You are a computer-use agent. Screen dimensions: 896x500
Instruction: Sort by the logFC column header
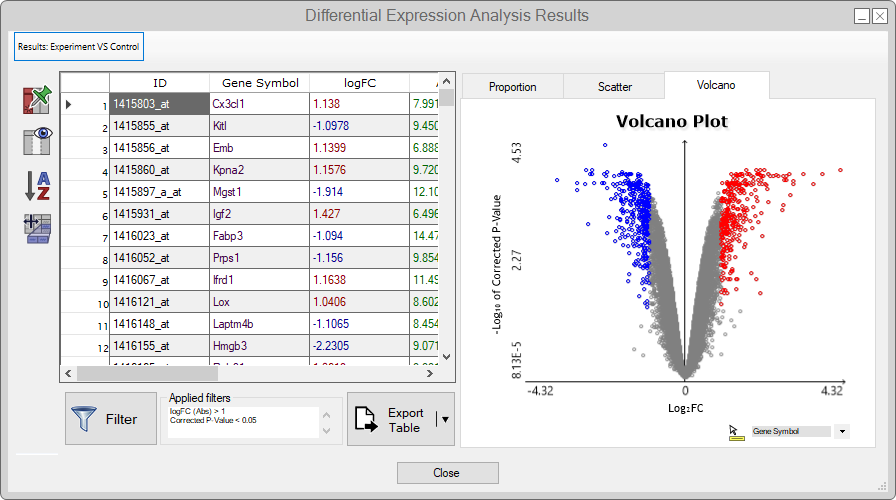pyautogui.click(x=358, y=83)
